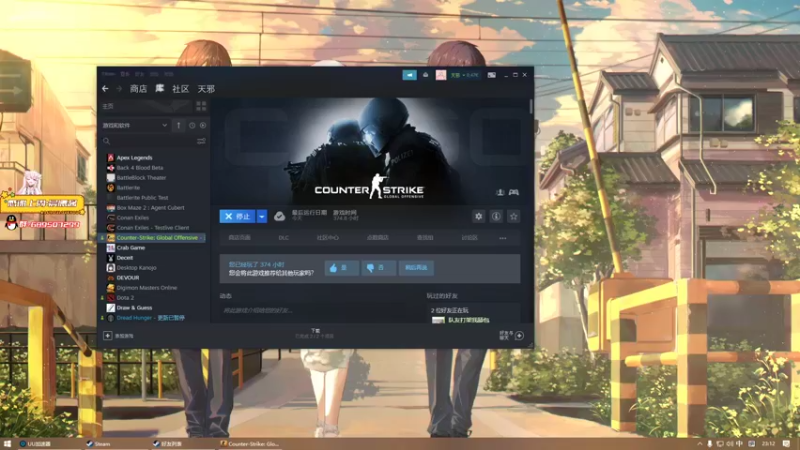
Task: Click the later button beside thumbs down
Action: click(x=416, y=268)
